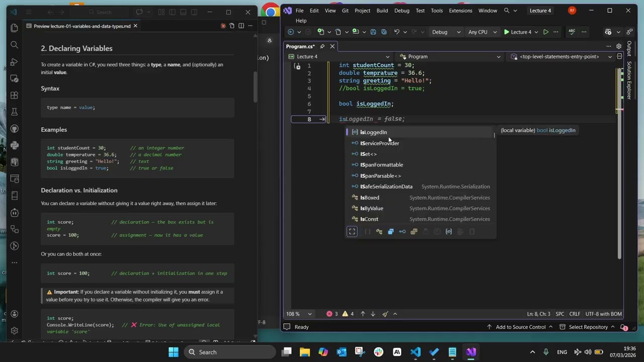Toggle the interfaces filter in IntelliSense popup
This screenshot has width=644, height=362.
pos(403,232)
